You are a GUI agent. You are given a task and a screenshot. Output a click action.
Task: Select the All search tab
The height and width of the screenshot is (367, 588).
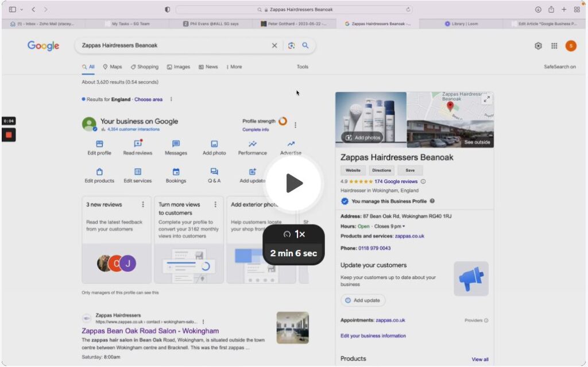click(x=88, y=67)
